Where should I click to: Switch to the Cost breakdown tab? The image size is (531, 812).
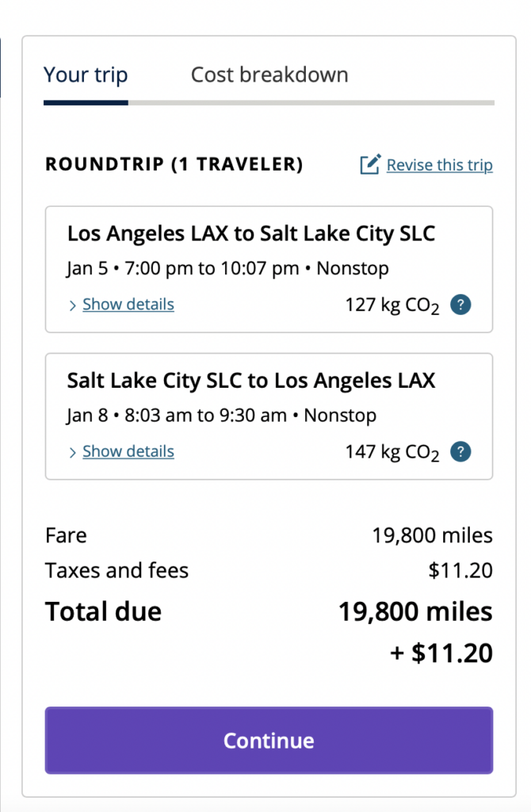point(269,75)
